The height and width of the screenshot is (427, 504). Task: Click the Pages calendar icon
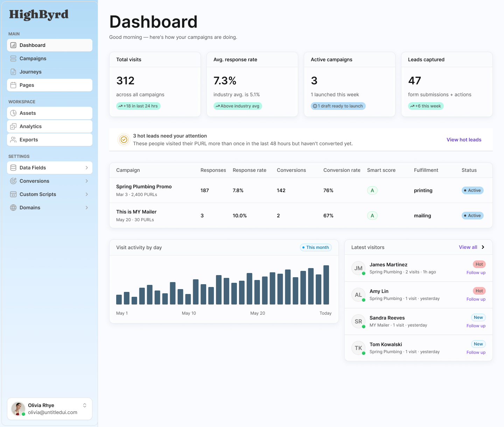click(x=13, y=85)
